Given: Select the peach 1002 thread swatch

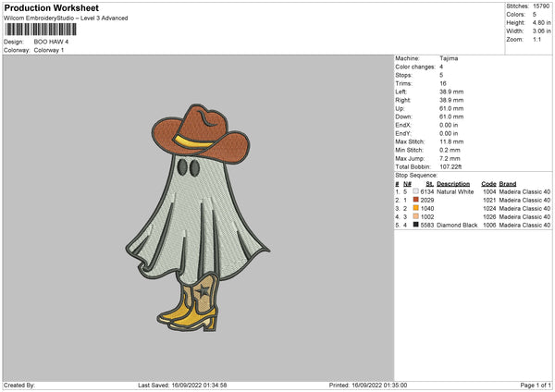Looking at the screenshot, I should tap(416, 216).
